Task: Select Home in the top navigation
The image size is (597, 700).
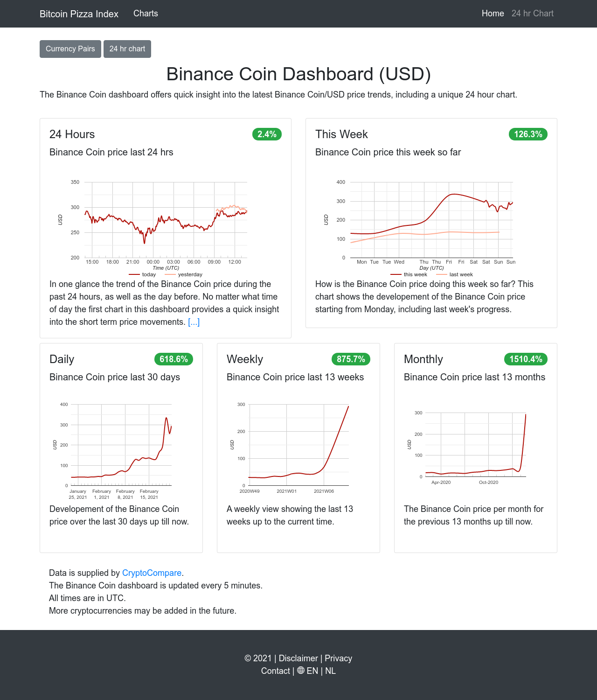Action: click(493, 14)
